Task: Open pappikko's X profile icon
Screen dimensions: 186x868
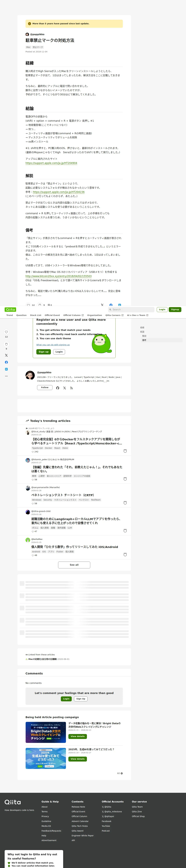Action: pos(64,388)
